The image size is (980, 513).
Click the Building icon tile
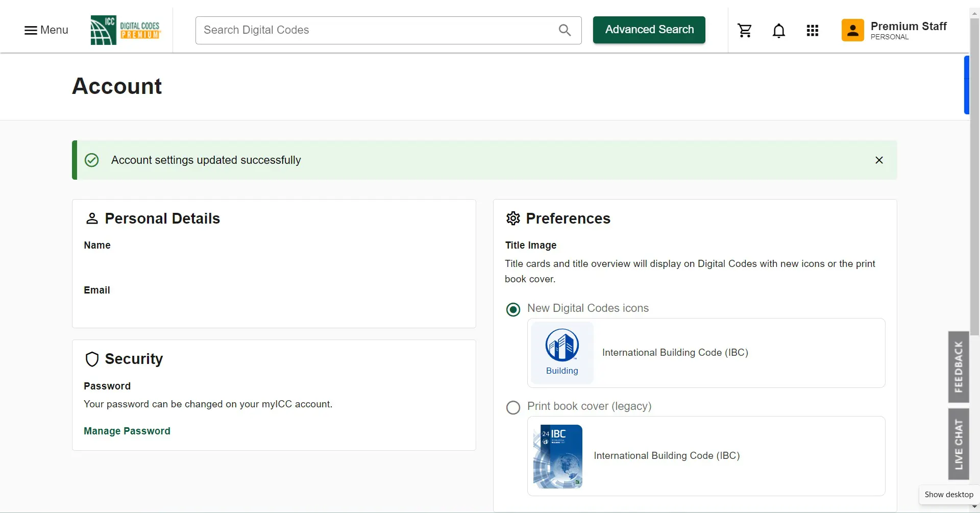coord(562,353)
